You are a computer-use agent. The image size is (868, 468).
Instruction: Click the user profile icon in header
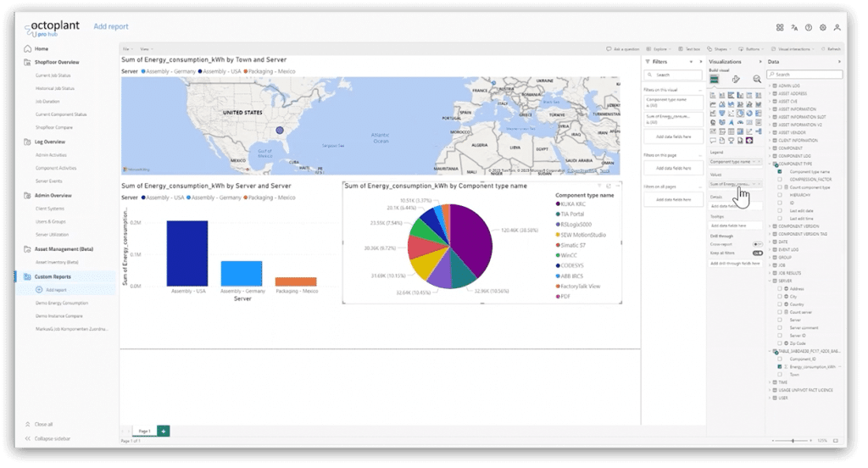point(837,27)
